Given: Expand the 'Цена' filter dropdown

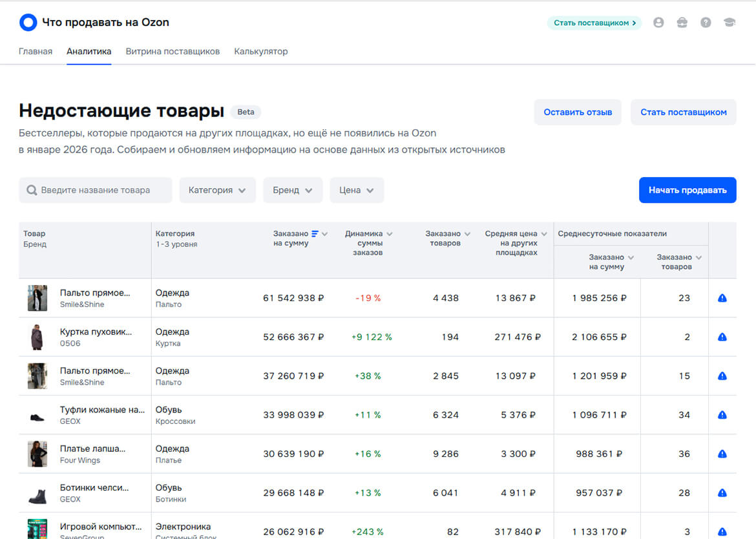Looking at the screenshot, I should (357, 189).
